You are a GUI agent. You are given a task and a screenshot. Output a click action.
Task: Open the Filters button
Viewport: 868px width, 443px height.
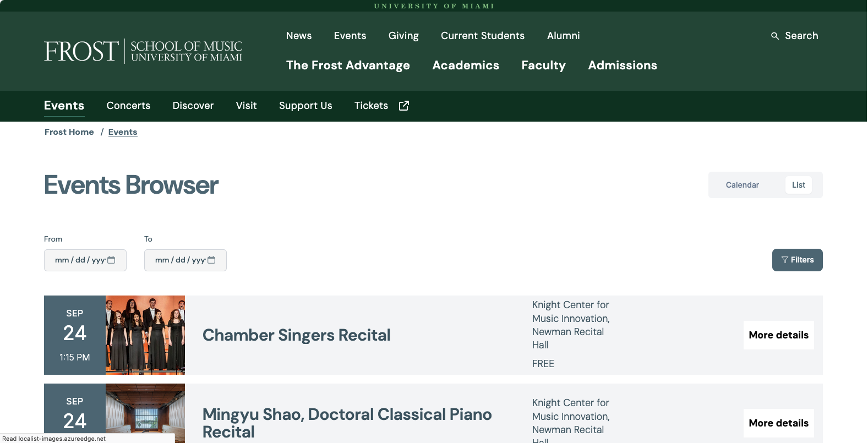coord(797,260)
